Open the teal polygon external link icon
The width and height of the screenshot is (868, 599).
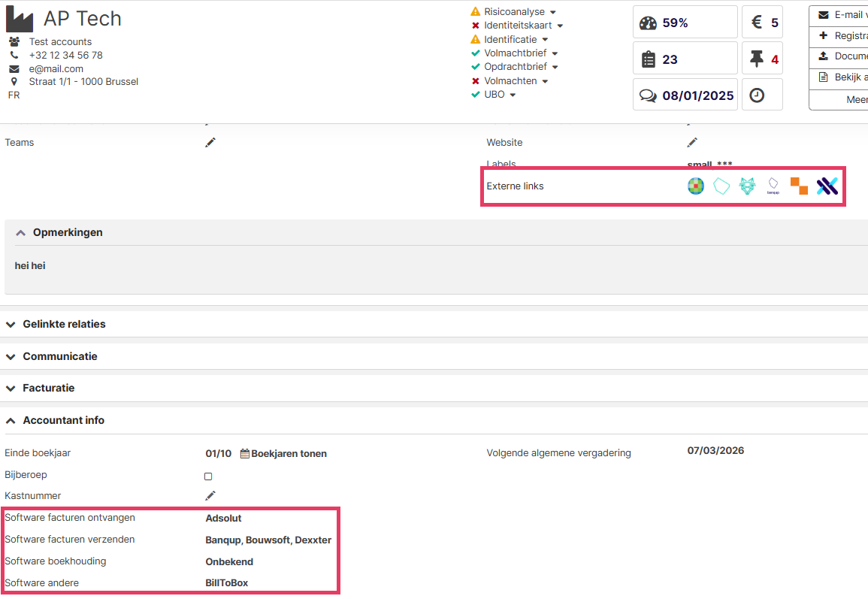pyautogui.click(x=721, y=186)
